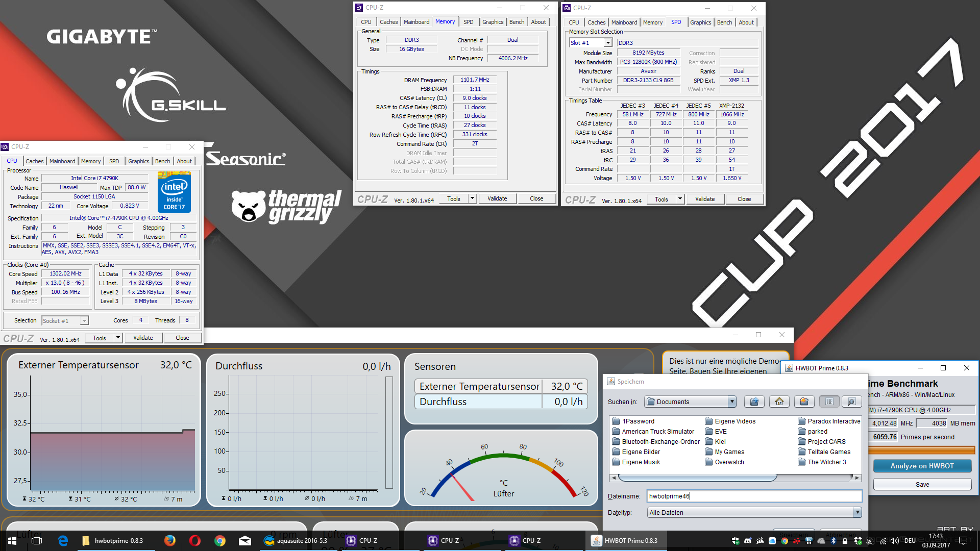
Task: Select the My Games folder
Action: coord(725,452)
